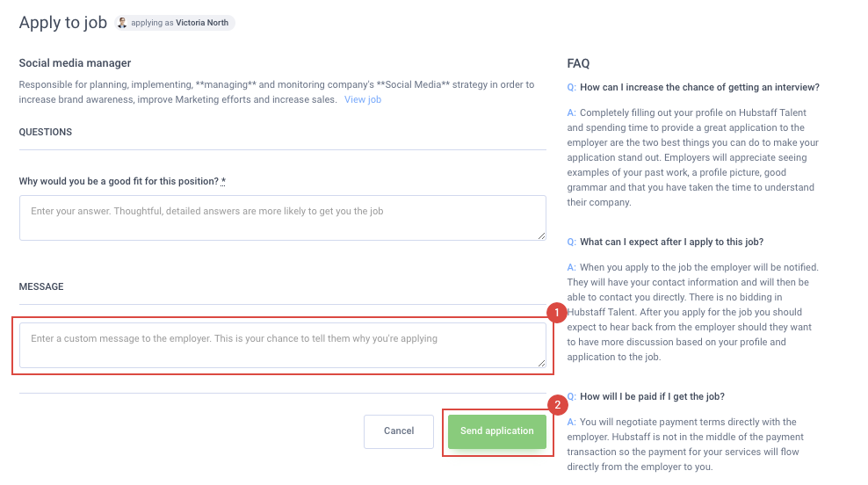Click the FAQ heading
The height and width of the screenshot is (485, 868).
[x=578, y=63]
